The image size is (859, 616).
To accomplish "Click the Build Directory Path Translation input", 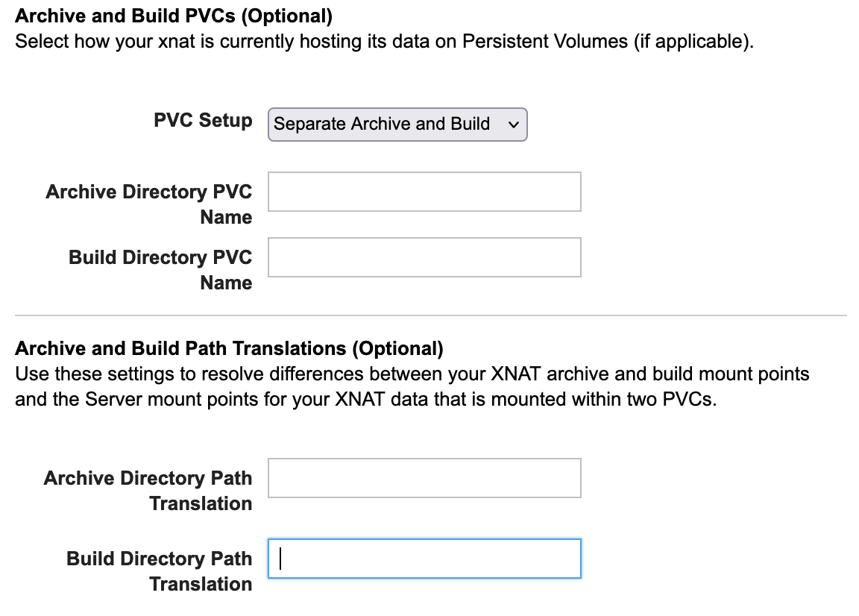I will point(424,559).
